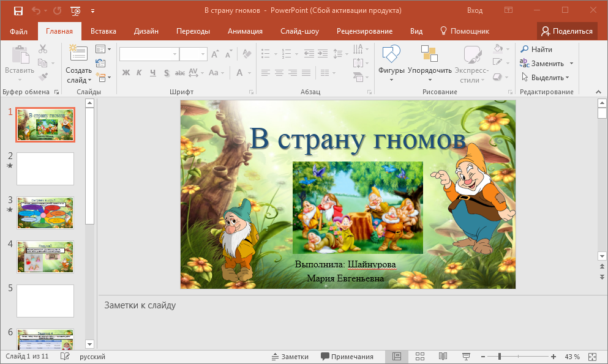Decrease font size with the small A icon

point(229,54)
